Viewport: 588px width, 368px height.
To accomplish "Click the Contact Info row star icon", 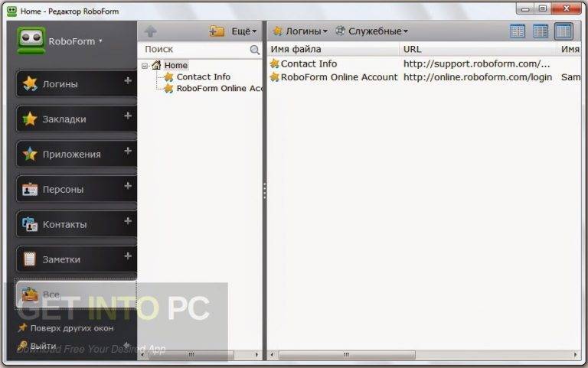I will [275, 64].
